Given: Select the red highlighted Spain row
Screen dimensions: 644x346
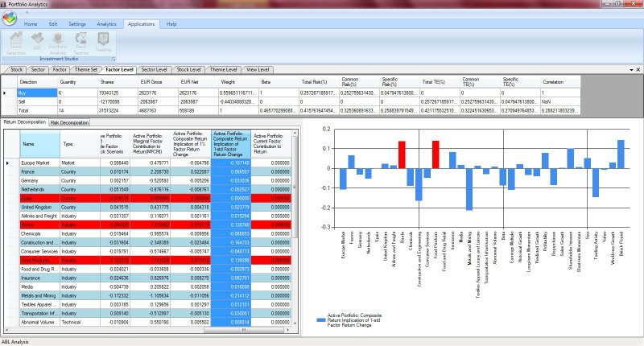Looking at the screenshot, I should pyautogui.click(x=148, y=199).
